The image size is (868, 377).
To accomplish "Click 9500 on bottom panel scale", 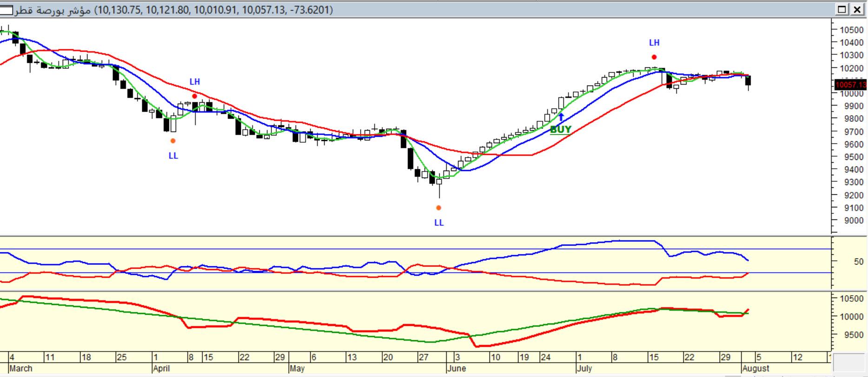I will (x=854, y=335).
